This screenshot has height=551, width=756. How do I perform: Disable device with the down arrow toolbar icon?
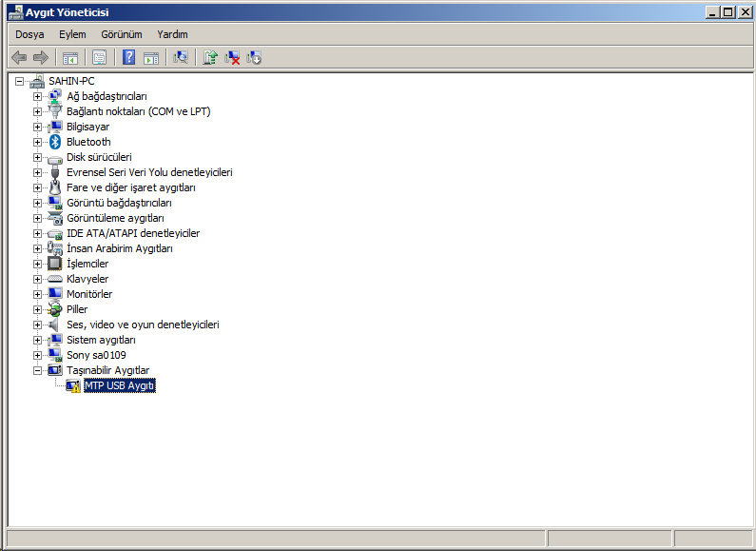pyautogui.click(x=254, y=58)
